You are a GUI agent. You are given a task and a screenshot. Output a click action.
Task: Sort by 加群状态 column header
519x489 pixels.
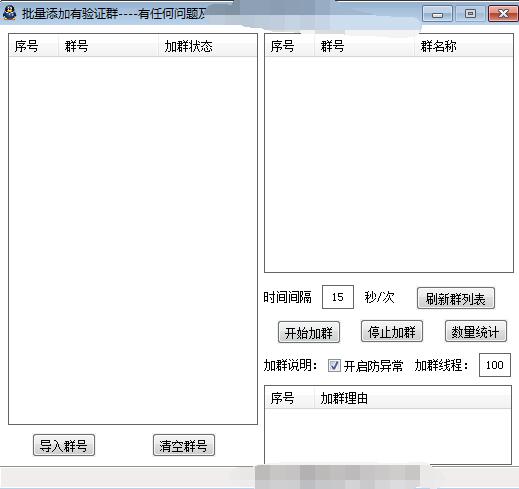pos(207,46)
